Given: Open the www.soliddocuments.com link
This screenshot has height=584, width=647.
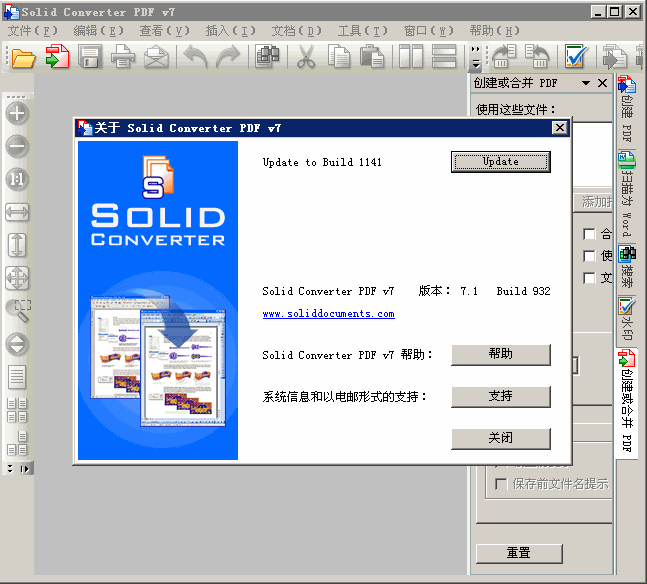Looking at the screenshot, I should click(x=328, y=314).
